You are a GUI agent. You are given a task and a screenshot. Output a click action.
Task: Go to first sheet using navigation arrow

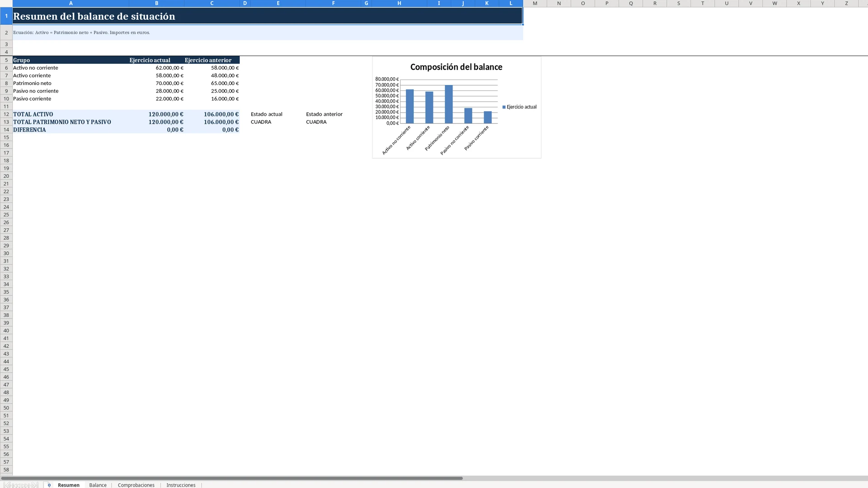point(7,485)
